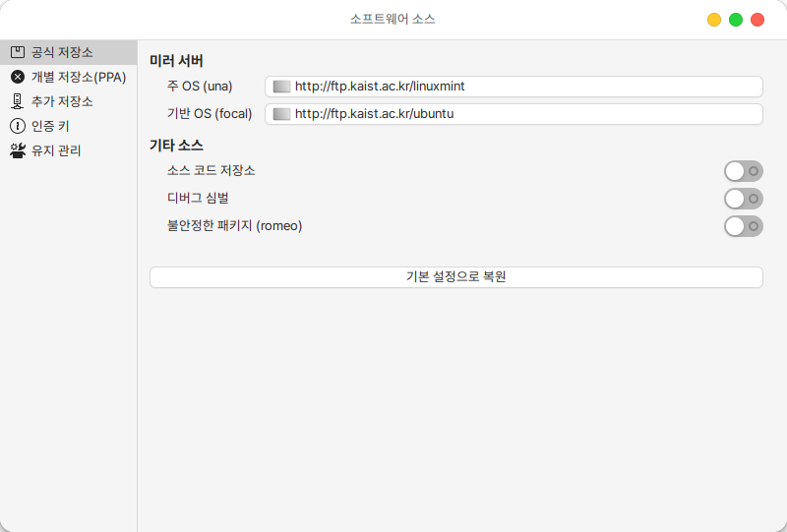Click the Maintenance (유지 관리) sidebar icon
This screenshot has width=787, height=532.
18,150
